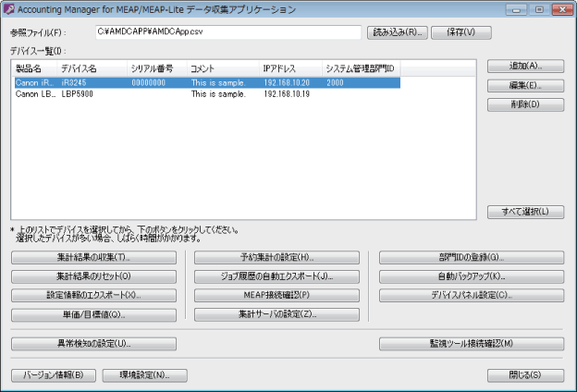
Task: Click すべて選択(L) to select all devices
Action: pos(525,212)
